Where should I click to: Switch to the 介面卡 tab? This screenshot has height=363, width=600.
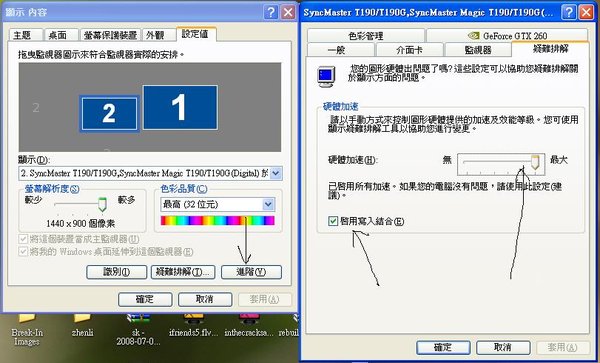[x=410, y=50]
